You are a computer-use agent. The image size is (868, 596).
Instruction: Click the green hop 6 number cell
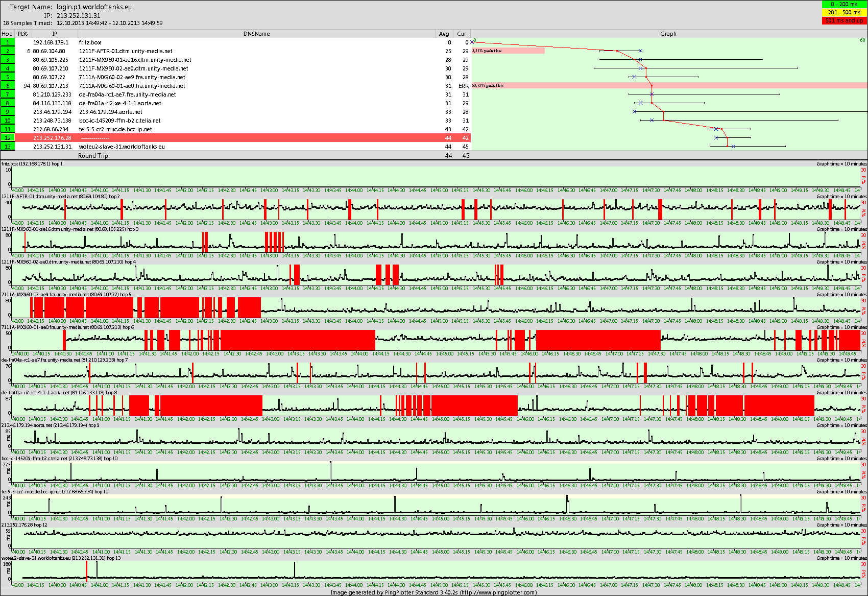tap(8, 86)
